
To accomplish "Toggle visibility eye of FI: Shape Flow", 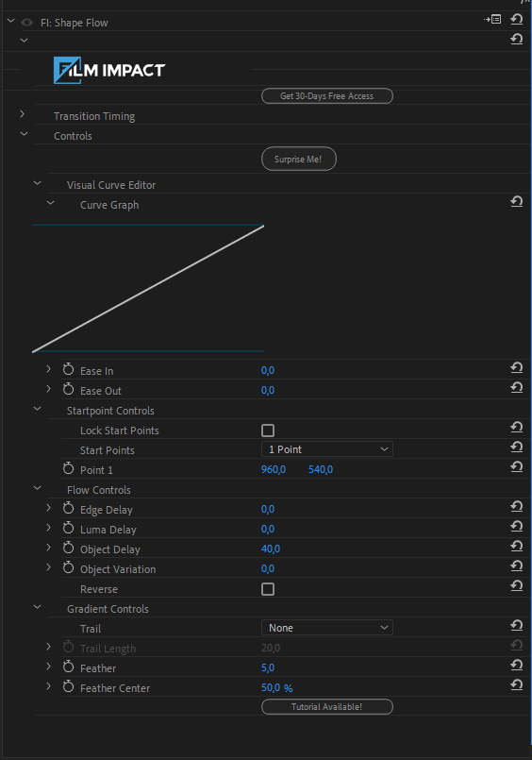I will (x=27, y=23).
